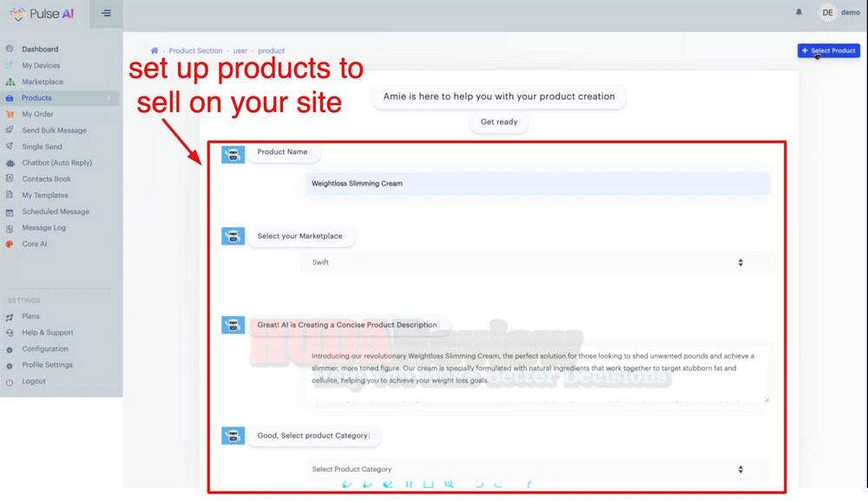Screen dimensions: 868x502
Task: Open the Select your Marketplace dropdown showing Swift
Action: coord(537,262)
